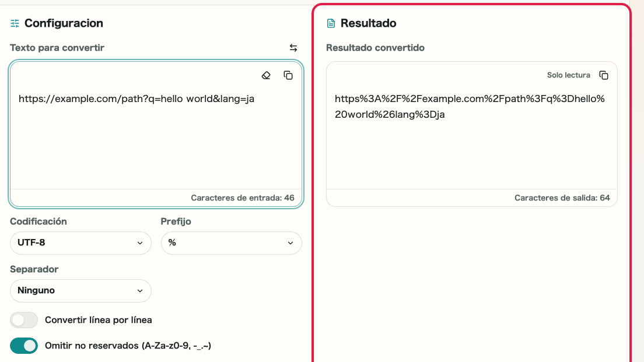
Task: Open the Codificación UTF-8 dropdown
Action: [80, 243]
